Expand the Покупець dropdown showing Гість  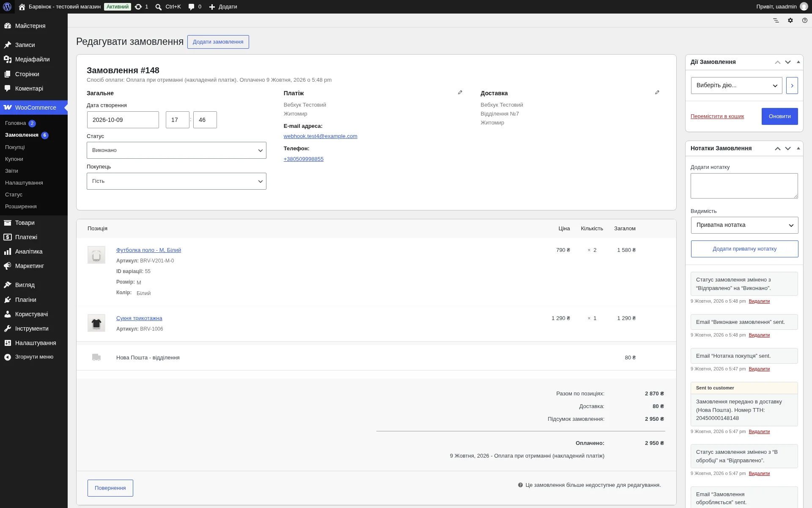[176, 181]
